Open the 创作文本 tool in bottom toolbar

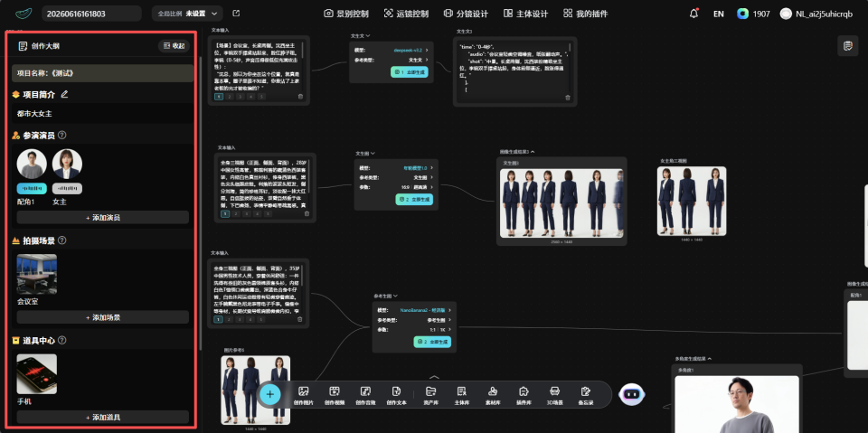pyautogui.click(x=396, y=395)
